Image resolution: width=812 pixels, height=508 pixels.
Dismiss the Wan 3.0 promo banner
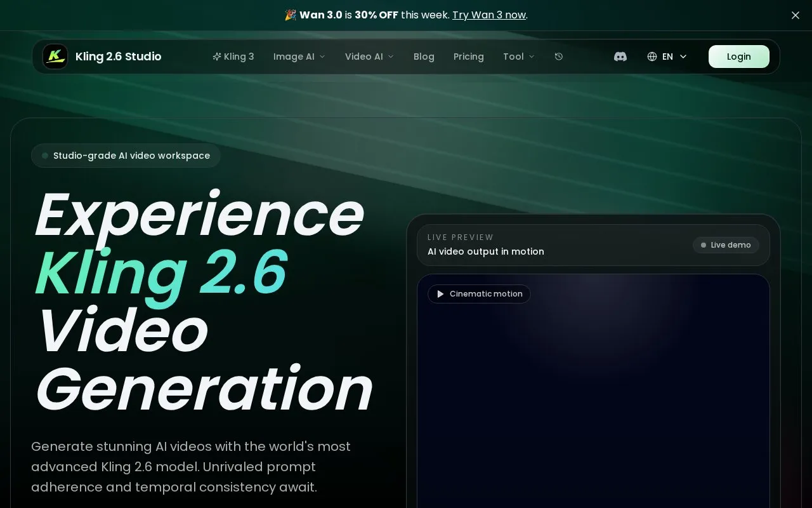[x=796, y=15]
